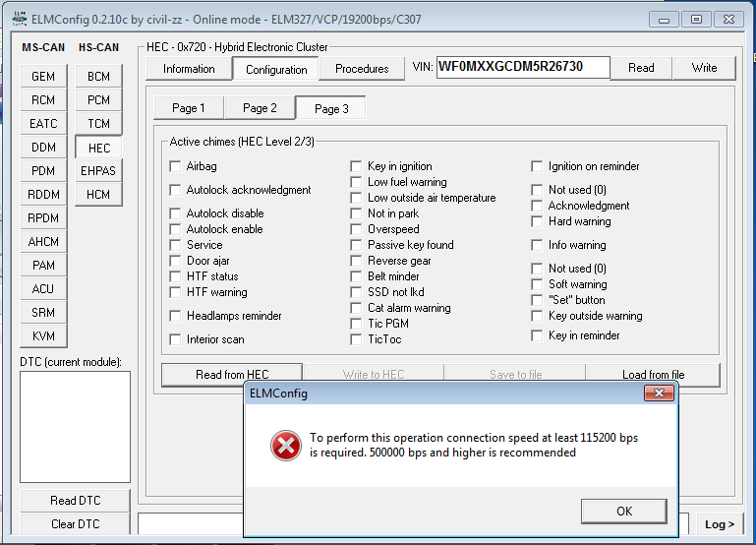Select the Page 1 tab
Viewport: 756px width, 545px height.
pos(189,108)
